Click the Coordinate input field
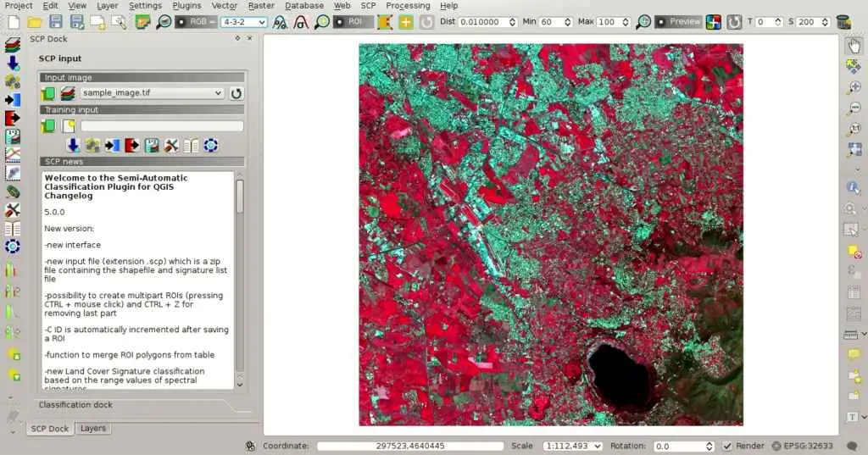Viewport: 868px width, 455px height. click(x=409, y=446)
